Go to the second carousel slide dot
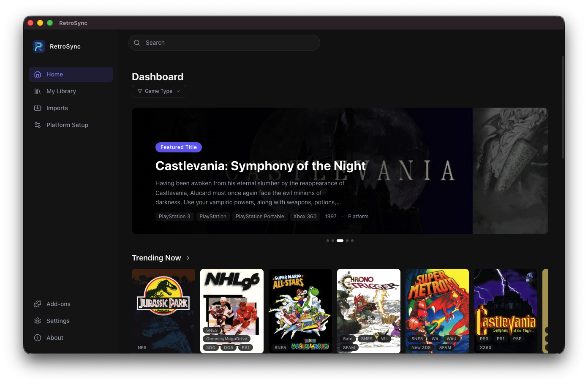The image size is (588, 385). [x=333, y=241]
